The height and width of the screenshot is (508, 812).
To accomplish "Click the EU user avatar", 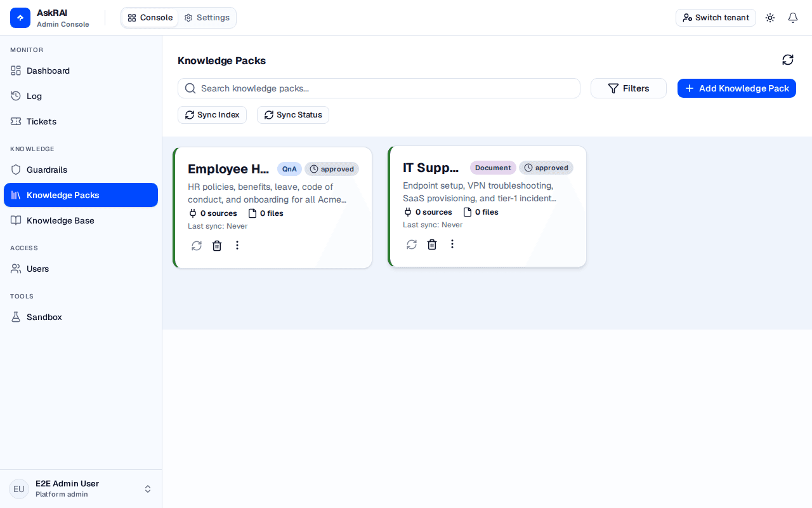I will point(19,489).
